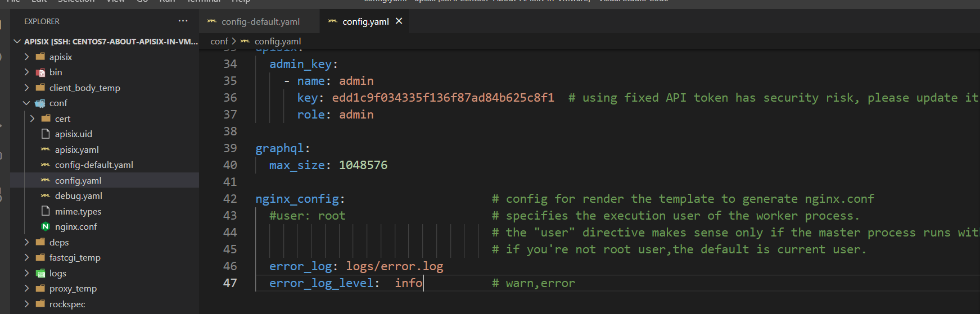
Task: Click the error_log_level key text
Action: pos(322,283)
